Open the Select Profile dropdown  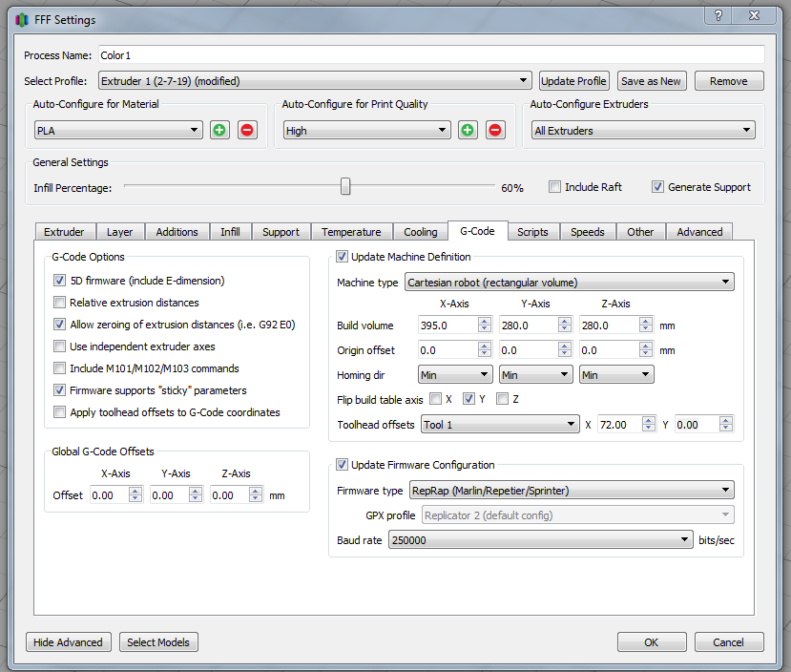click(x=315, y=81)
